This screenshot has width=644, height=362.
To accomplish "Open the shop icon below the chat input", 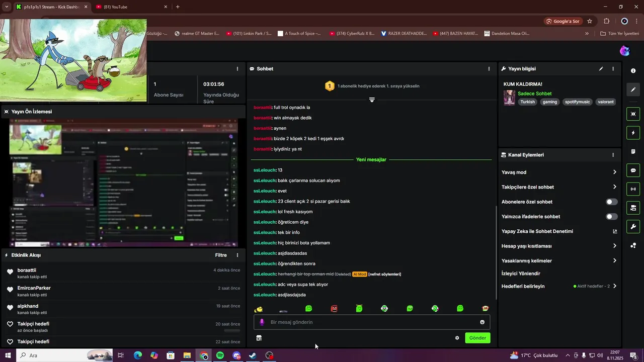I will [259, 338].
